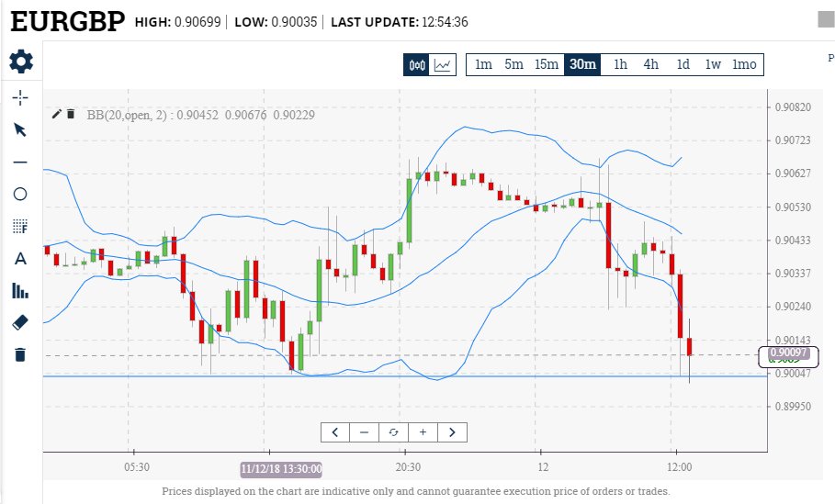835x504 pixels.
Task: Open chart settings gear icon
Action: pos(21,62)
